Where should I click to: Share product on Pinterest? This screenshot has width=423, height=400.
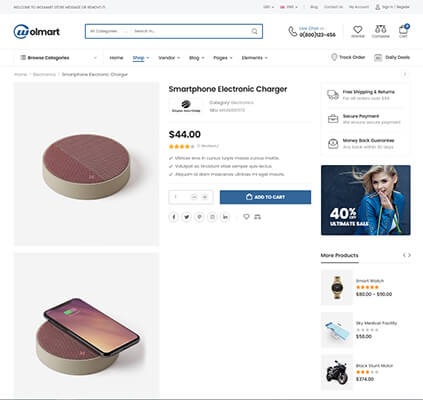coord(199,217)
